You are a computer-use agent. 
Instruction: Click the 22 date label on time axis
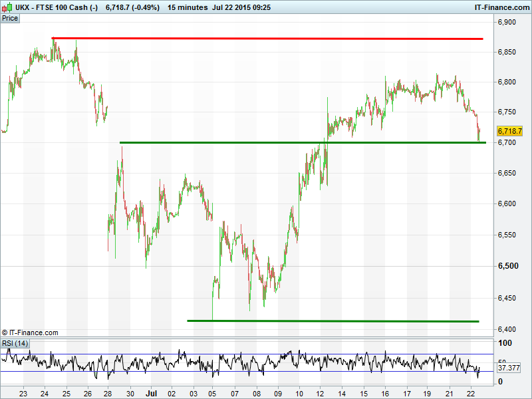point(470,393)
